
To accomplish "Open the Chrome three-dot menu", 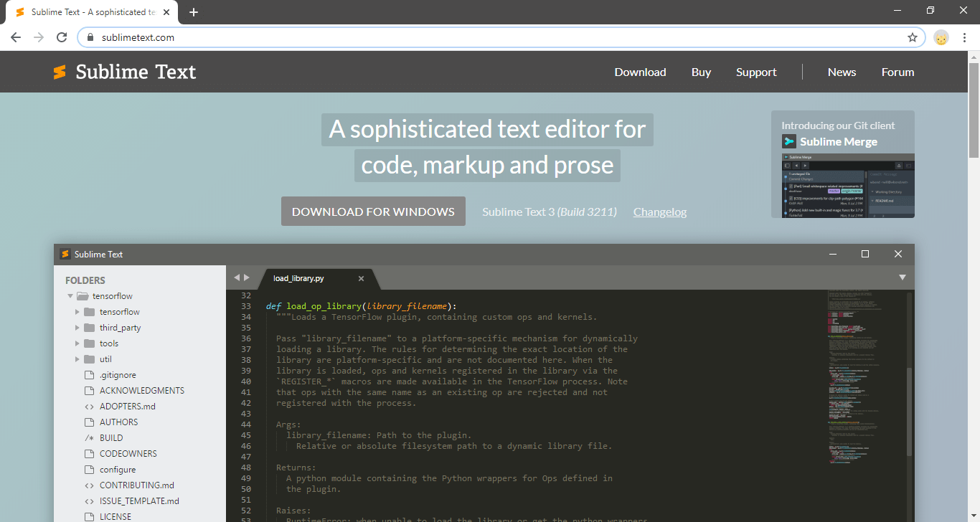I will click(965, 37).
